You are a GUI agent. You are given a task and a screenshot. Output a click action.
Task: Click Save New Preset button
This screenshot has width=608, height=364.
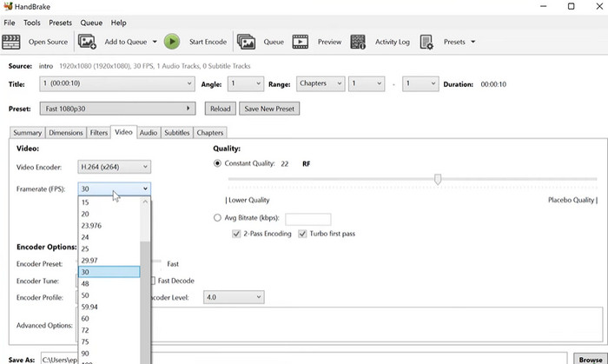point(269,109)
